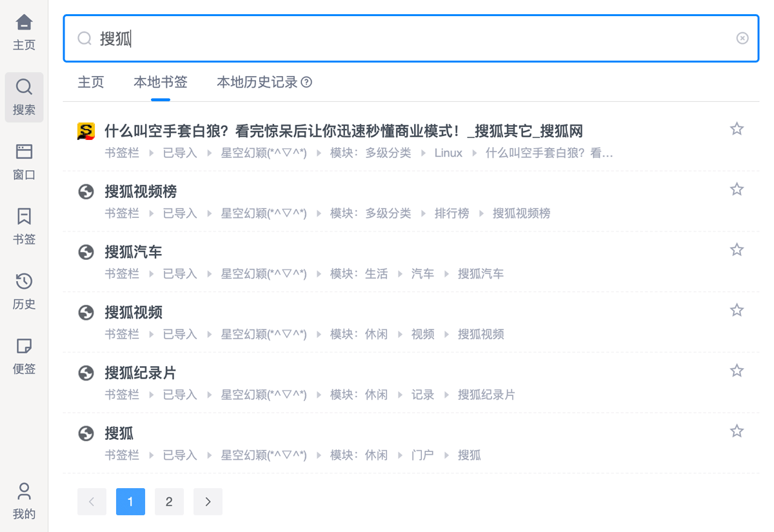
Task: Click 模块：生活 in 搜狐汽车 path
Action: (x=359, y=274)
